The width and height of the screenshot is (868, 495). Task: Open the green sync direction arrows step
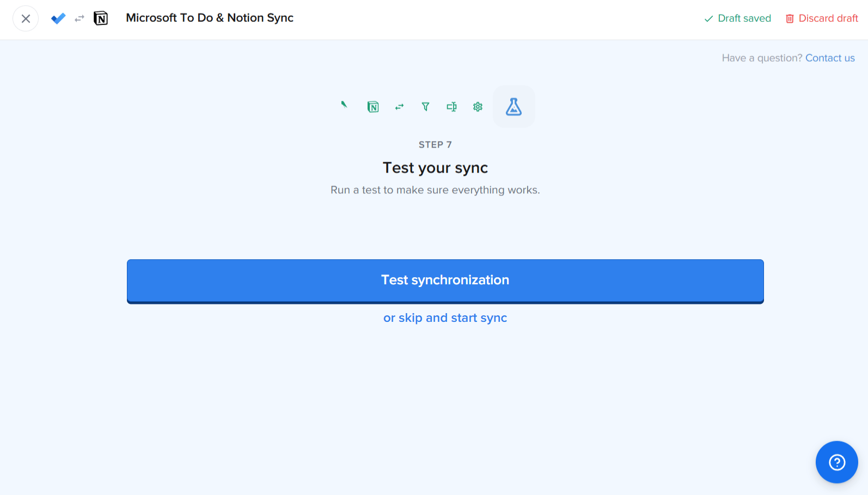399,107
